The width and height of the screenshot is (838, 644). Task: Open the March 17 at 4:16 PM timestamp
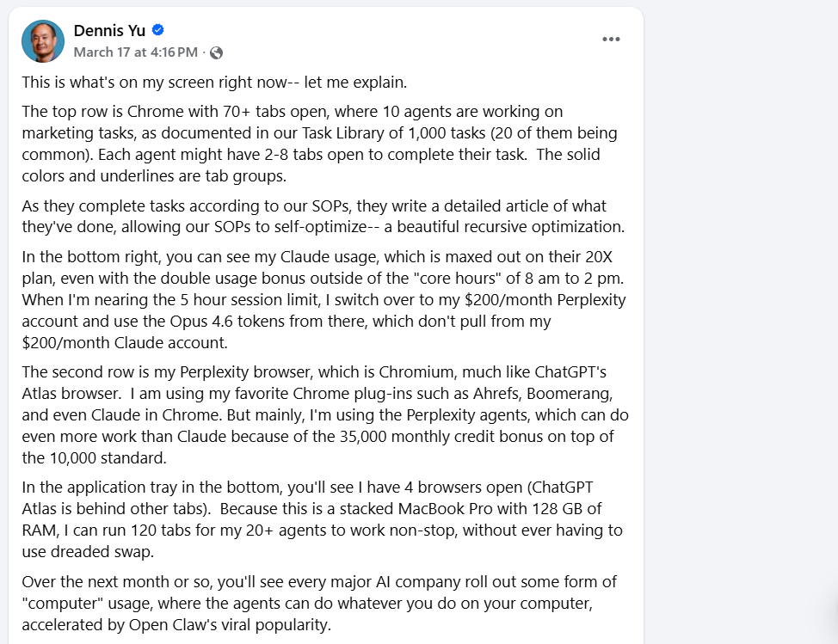135,52
